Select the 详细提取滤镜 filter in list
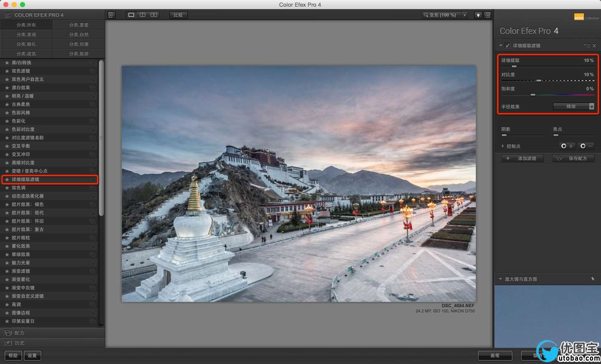This screenshot has height=364, width=601. (x=50, y=179)
